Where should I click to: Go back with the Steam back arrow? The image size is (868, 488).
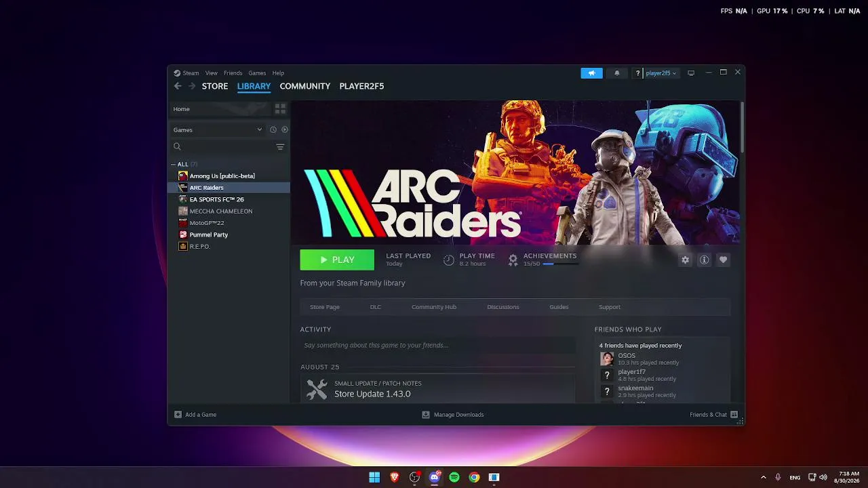click(x=178, y=86)
